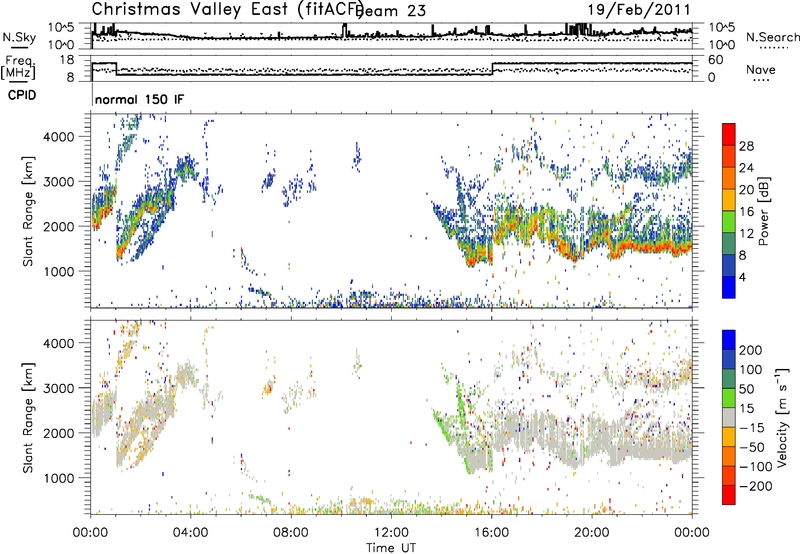Image resolution: width=800 pixels, height=554 pixels.
Task: Select the 'normal 150 IF' CPID annotation
Action: coord(139,99)
